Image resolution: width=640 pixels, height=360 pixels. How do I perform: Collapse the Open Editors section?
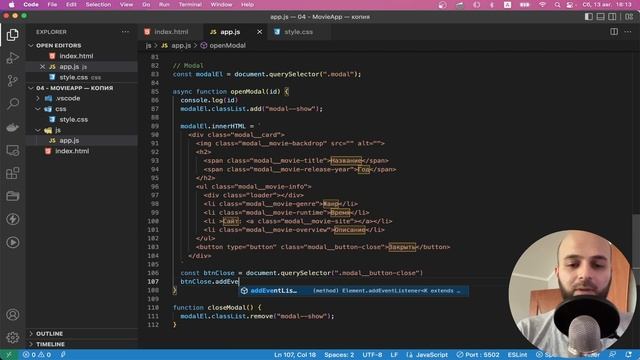[x=31, y=45]
